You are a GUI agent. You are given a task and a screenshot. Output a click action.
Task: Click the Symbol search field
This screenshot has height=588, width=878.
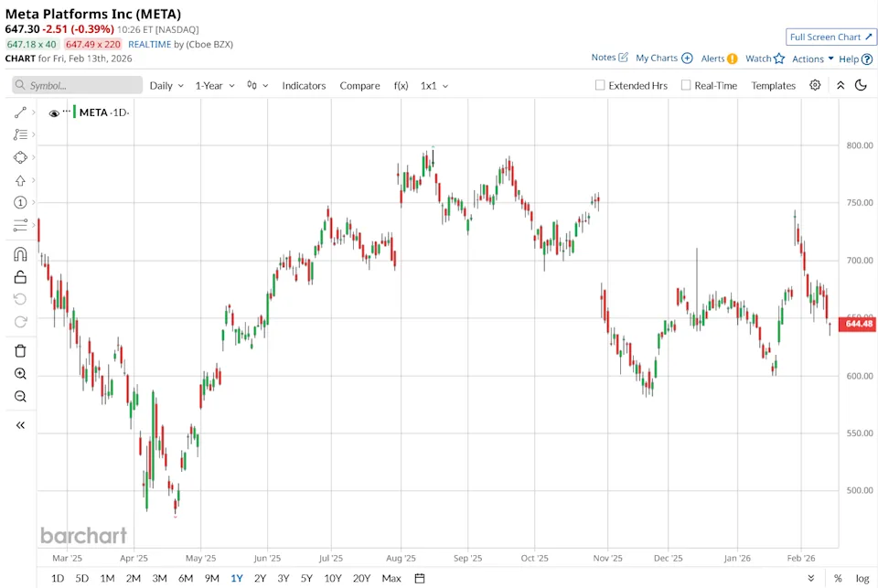click(x=78, y=85)
